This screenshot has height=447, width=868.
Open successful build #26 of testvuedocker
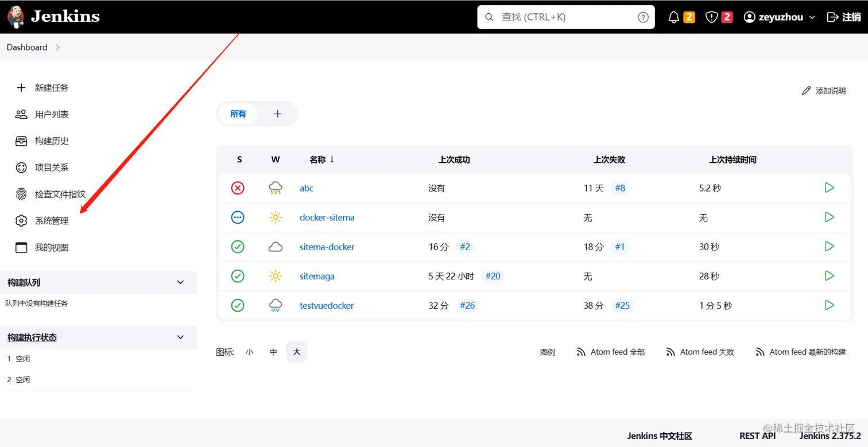pyautogui.click(x=467, y=305)
